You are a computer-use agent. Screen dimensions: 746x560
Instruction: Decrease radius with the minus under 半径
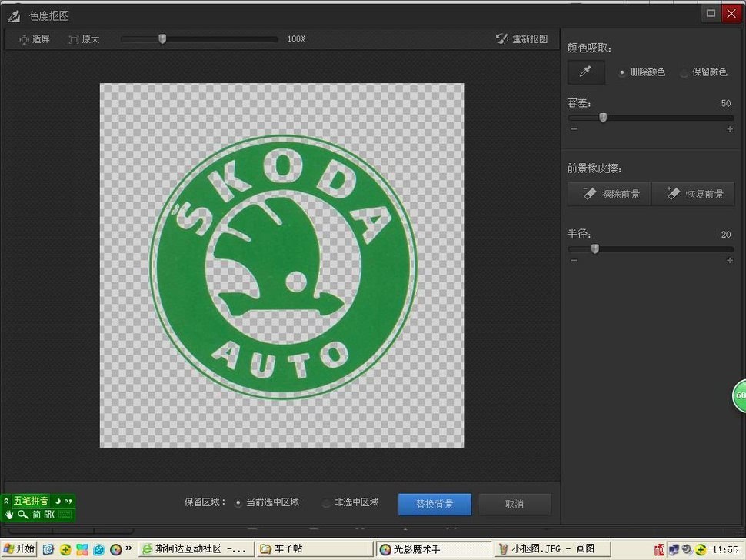(574, 260)
